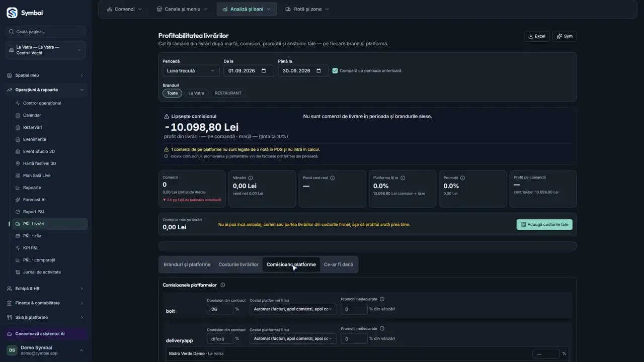Open the Canale și meniu top menu
The image size is (644, 362).
tap(183, 9)
